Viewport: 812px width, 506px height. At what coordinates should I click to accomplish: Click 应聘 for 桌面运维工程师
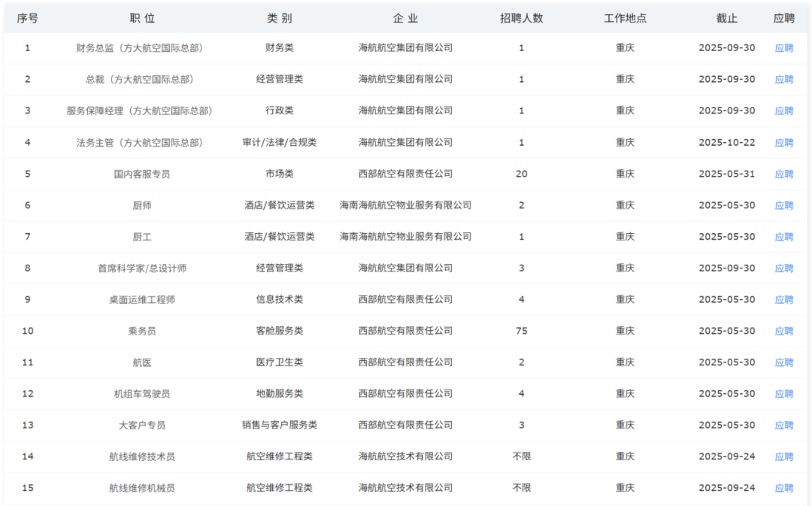[x=783, y=300]
